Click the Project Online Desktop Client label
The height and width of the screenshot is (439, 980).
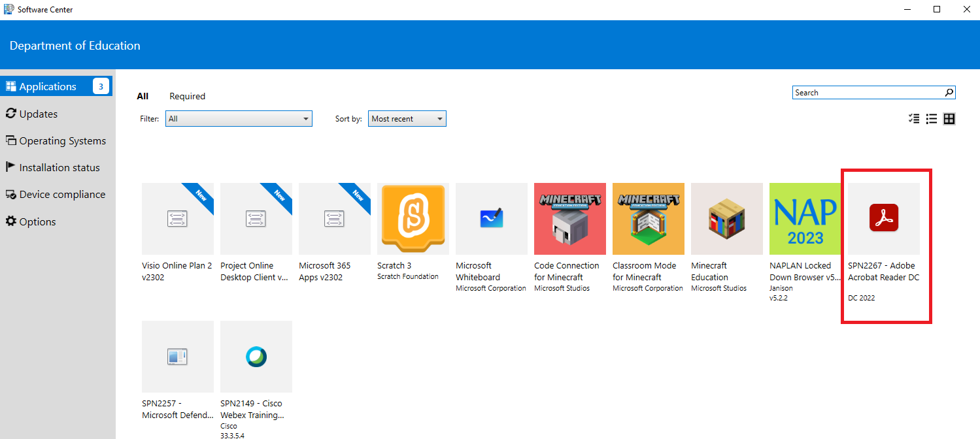254,271
